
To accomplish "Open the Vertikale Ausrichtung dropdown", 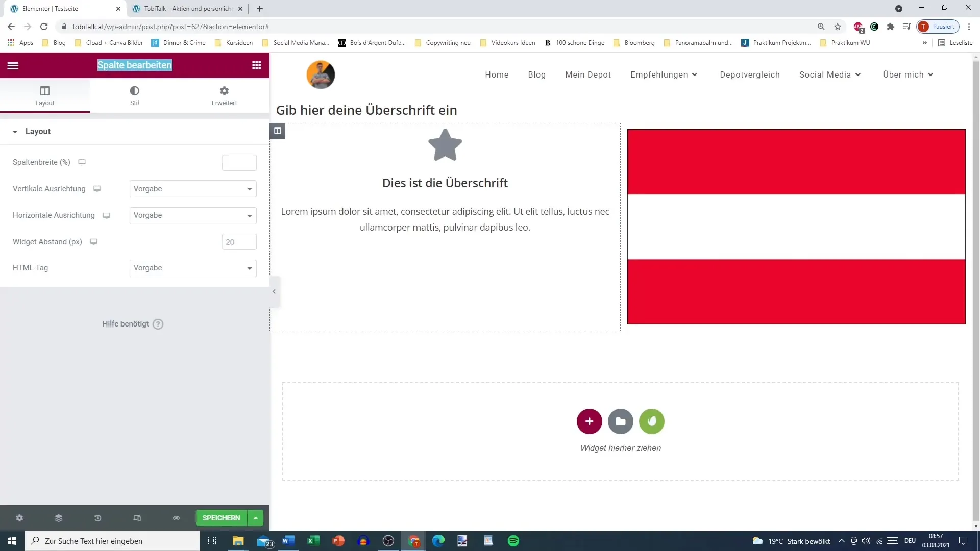I will pyautogui.click(x=193, y=189).
